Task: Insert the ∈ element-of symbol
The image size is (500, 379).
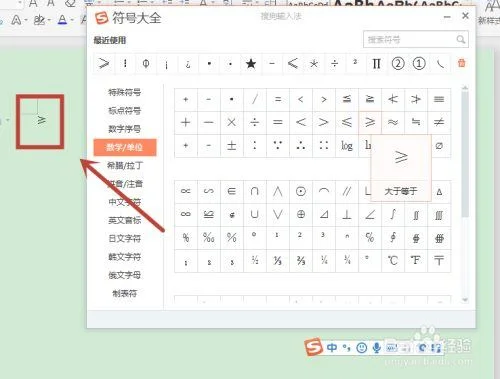Action: click(232, 191)
